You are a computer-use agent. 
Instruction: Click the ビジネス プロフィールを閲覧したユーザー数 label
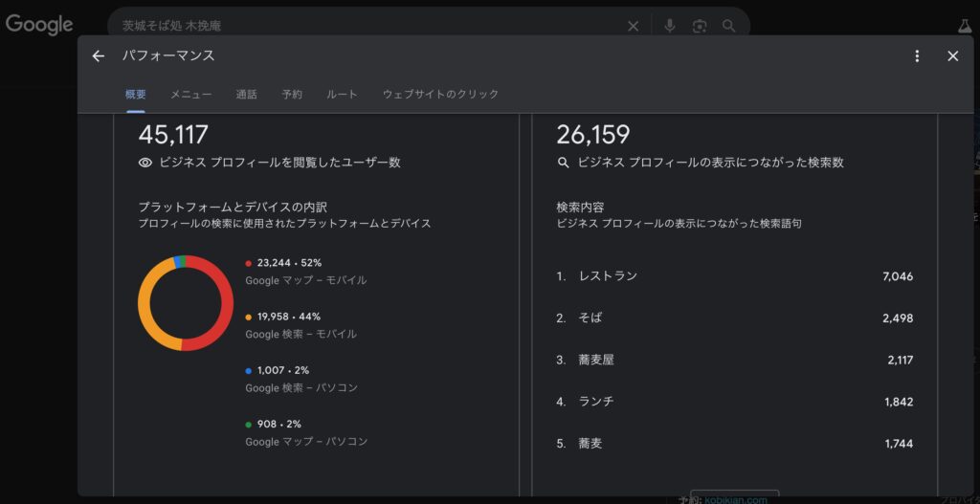[x=280, y=163]
